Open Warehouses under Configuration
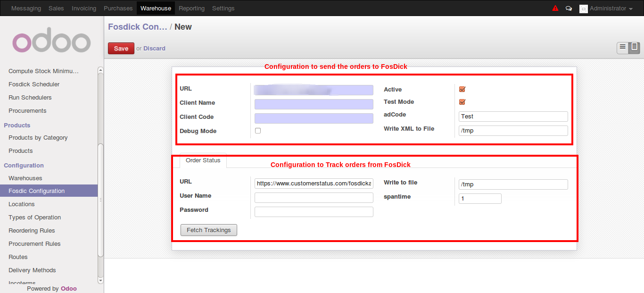The image size is (644, 293). pyautogui.click(x=25, y=178)
